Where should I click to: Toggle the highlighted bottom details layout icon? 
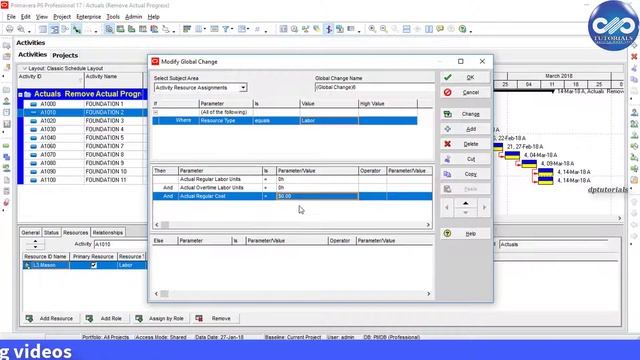109,29
